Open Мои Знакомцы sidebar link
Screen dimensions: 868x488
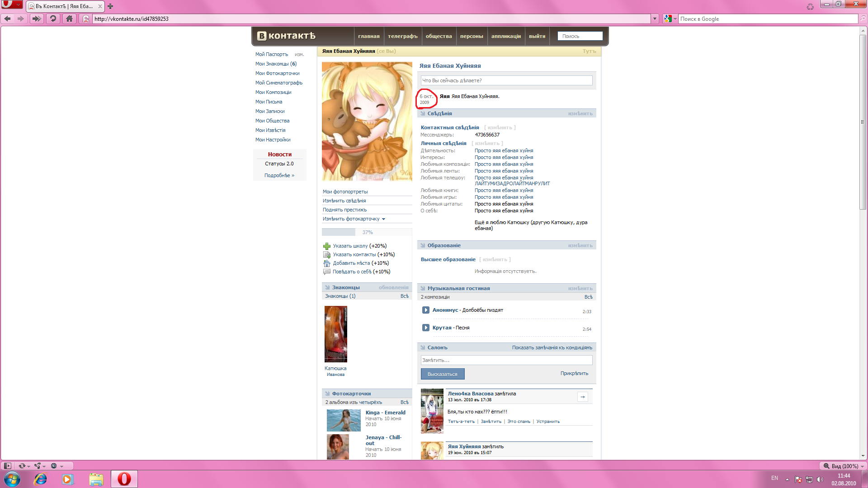(x=276, y=64)
